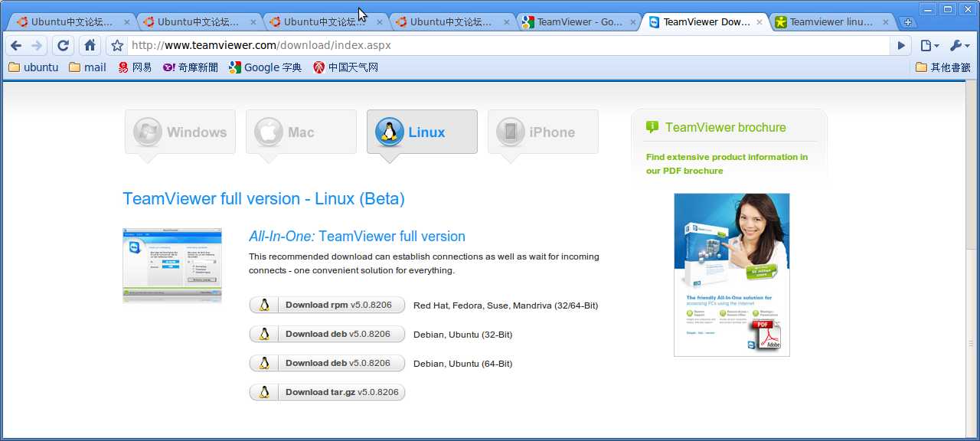This screenshot has width=980, height=441.
Task: Download the 64-Bit deb package
Action: click(327, 363)
